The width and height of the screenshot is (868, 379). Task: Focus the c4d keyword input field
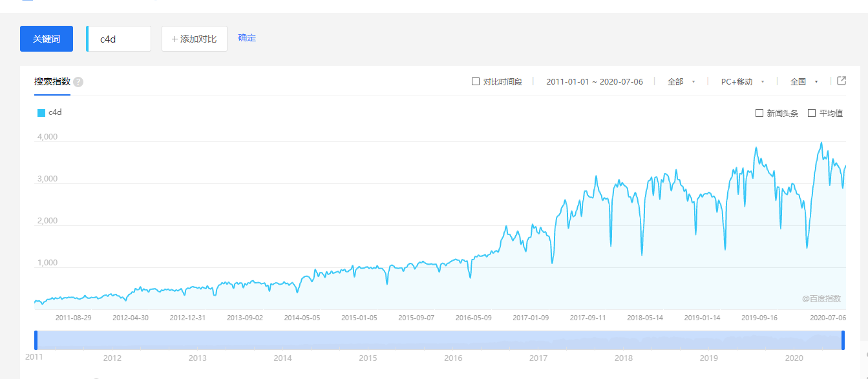coord(120,39)
